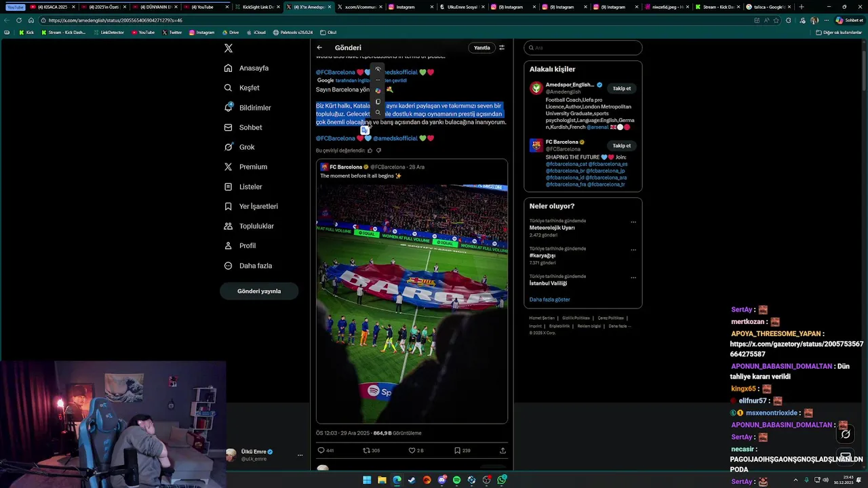Open the lower @FCBarcelona mention link
This screenshot has width=868, height=488.
[336, 138]
